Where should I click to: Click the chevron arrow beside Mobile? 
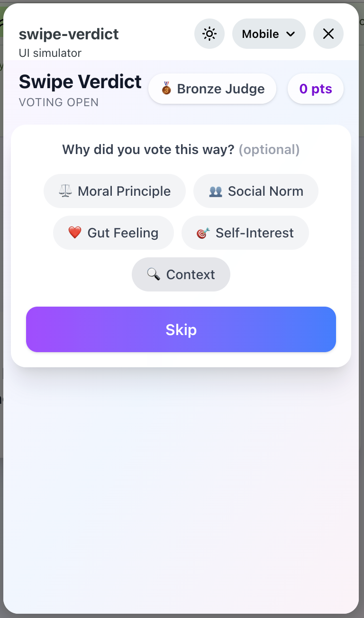point(291,34)
